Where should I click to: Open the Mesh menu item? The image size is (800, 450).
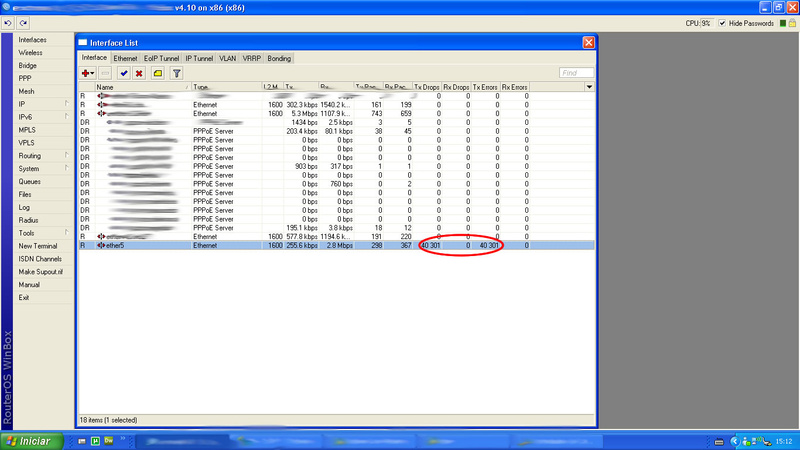tap(27, 91)
